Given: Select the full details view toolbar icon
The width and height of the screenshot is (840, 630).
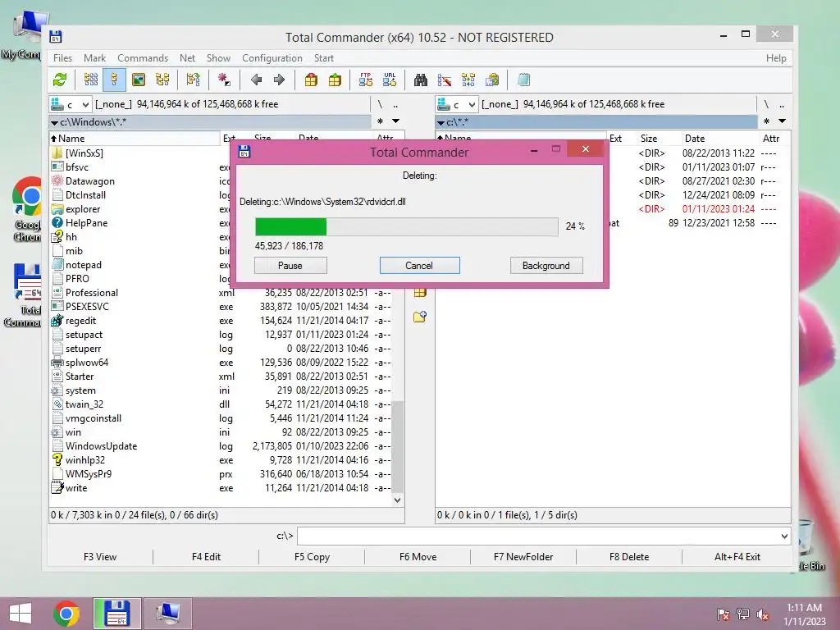Looking at the screenshot, I should [114, 80].
